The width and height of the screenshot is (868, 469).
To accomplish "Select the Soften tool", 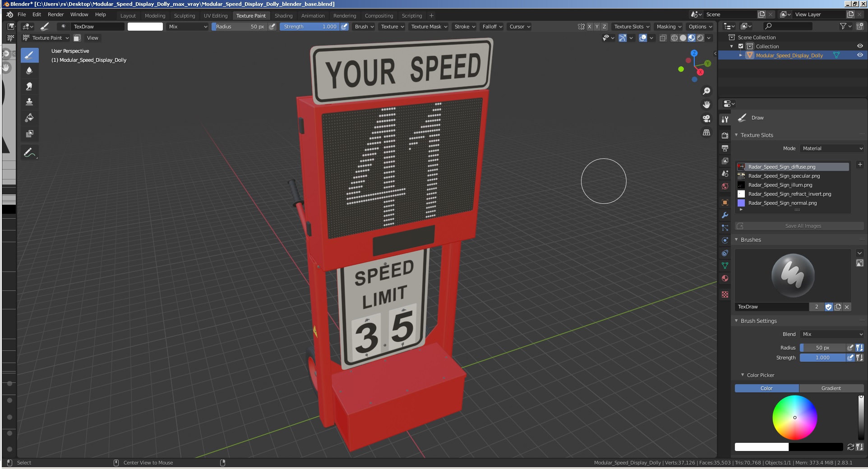I will [x=29, y=70].
